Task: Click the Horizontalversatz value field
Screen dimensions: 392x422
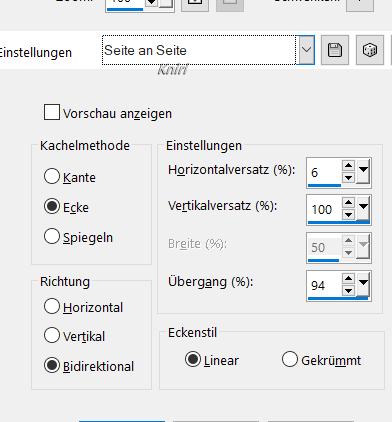Action: click(x=324, y=172)
